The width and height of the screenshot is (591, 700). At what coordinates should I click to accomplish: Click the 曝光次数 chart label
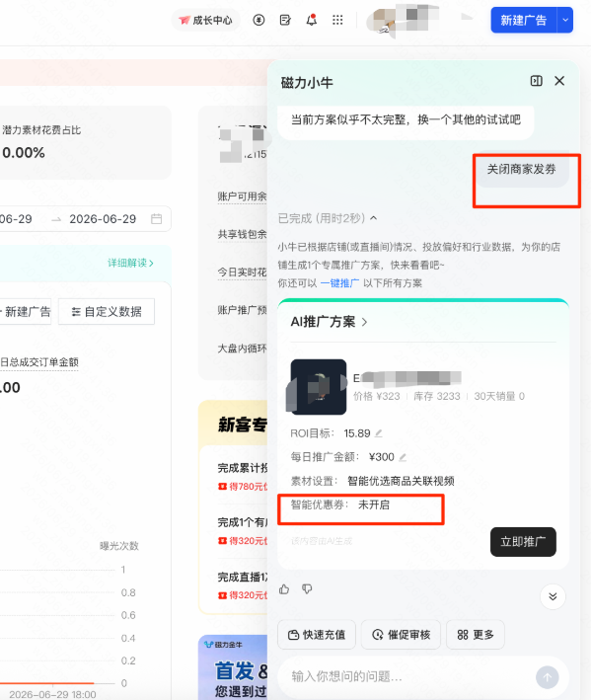[x=119, y=546]
